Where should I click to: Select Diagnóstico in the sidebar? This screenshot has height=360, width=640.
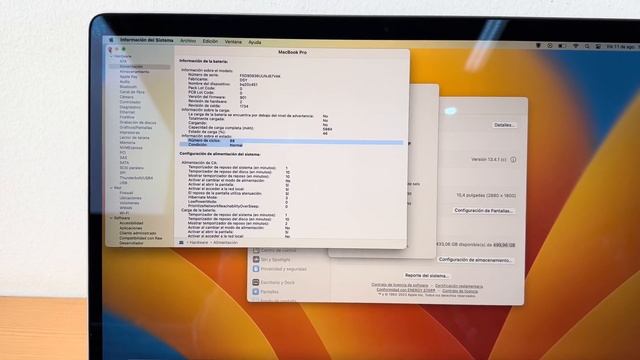[x=130, y=107]
